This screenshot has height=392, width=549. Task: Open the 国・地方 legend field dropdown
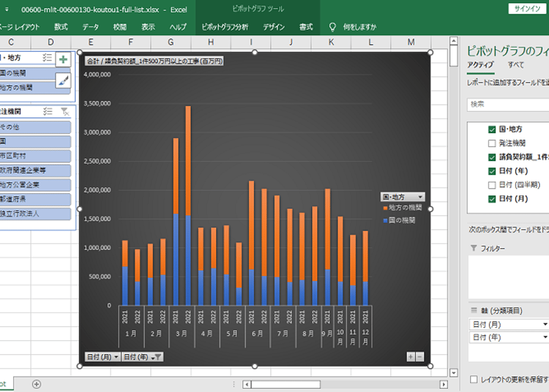pos(420,197)
